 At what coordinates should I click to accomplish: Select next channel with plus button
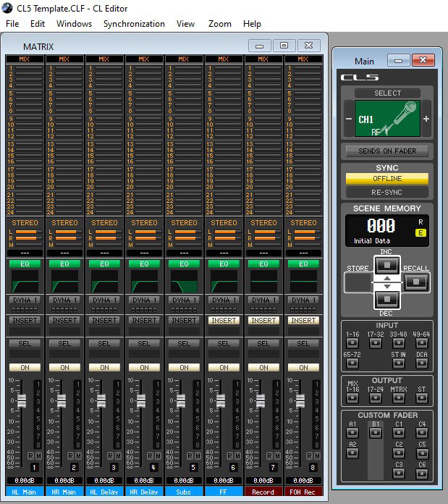pos(426,119)
